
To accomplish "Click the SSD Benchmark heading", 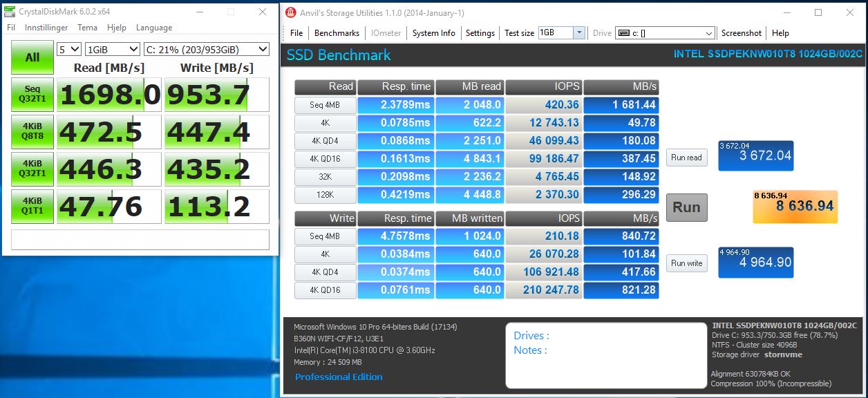I will [339, 55].
